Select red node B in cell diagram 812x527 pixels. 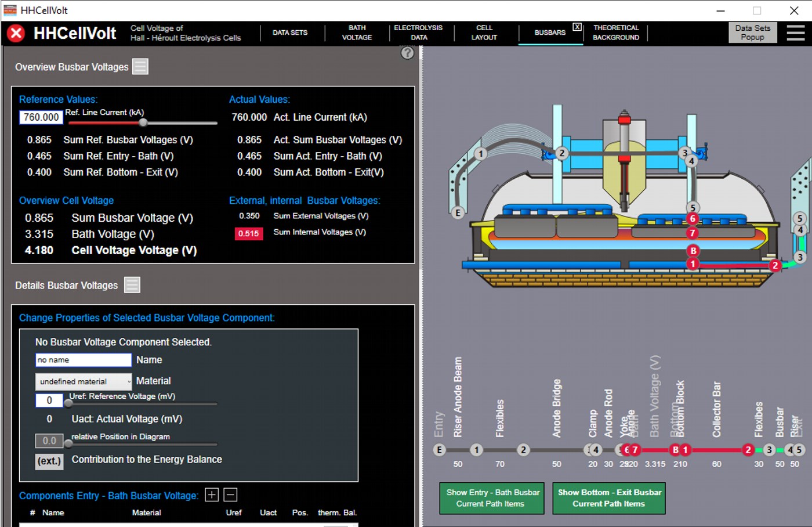coord(693,251)
